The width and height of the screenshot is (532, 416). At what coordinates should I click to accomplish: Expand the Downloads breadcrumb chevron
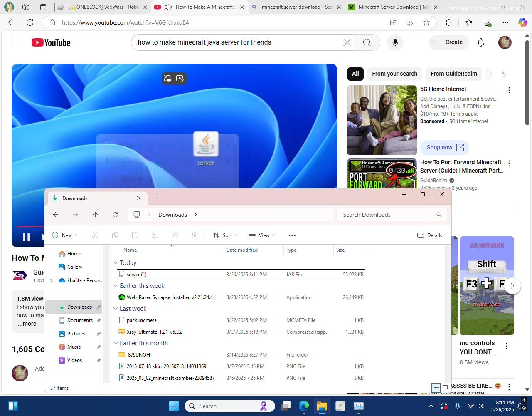tap(196, 215)
